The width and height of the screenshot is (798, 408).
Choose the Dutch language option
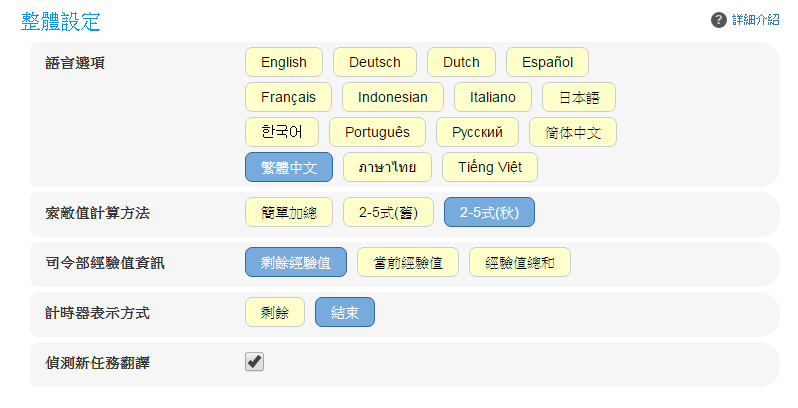coord(461,62)
